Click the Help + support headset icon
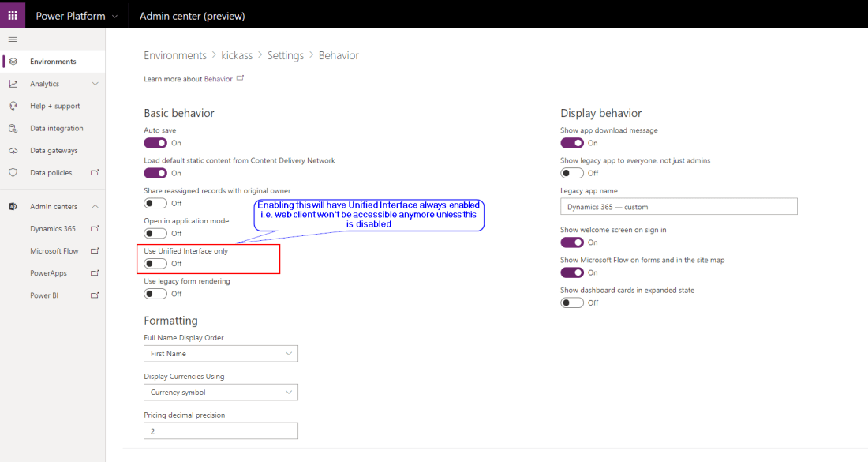This screenshot has width=868, height=462. pos(13,106)
